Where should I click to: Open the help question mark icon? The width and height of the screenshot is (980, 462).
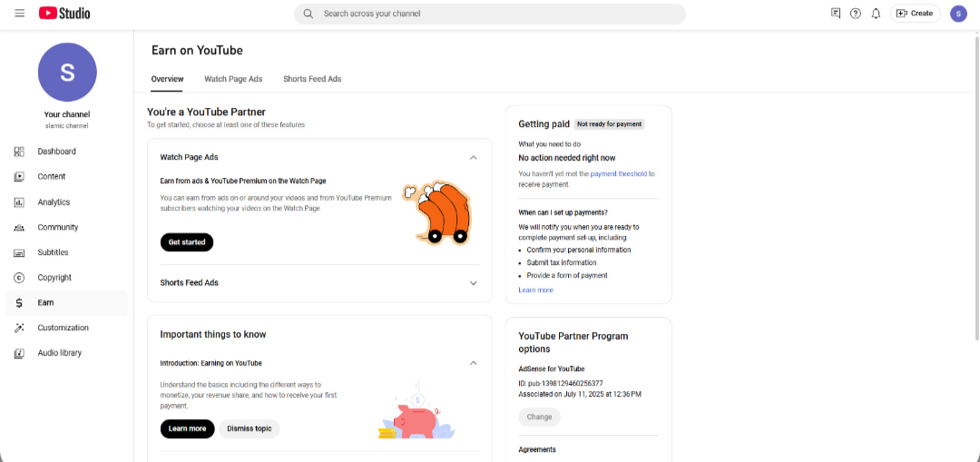856,13
